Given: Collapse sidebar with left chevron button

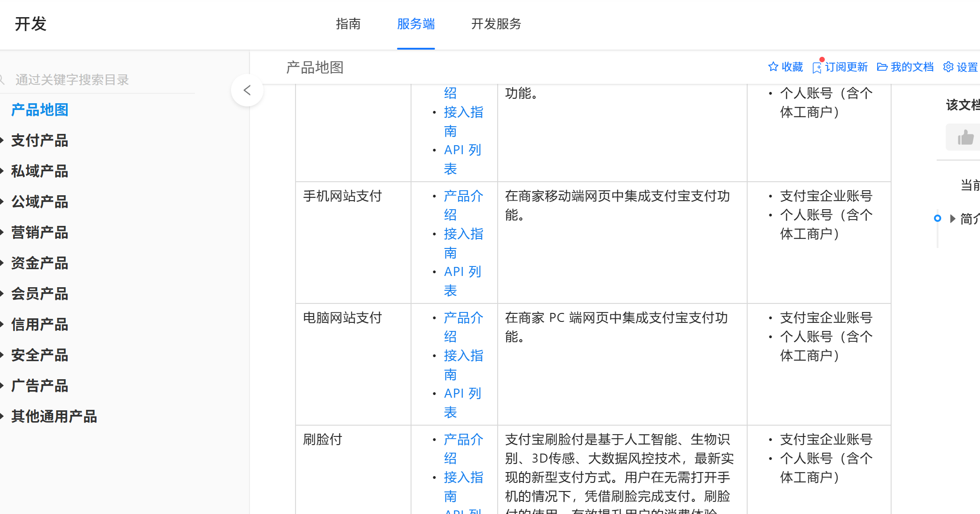Looking at the screenshot, I should 247,90.
